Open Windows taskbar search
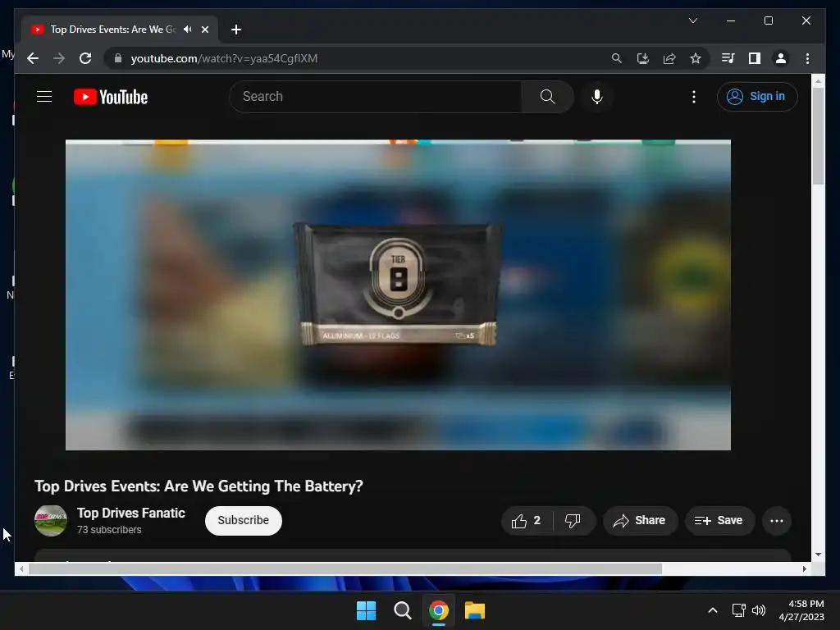The width and height of the screenshot is (840, 630). (402, 610)
